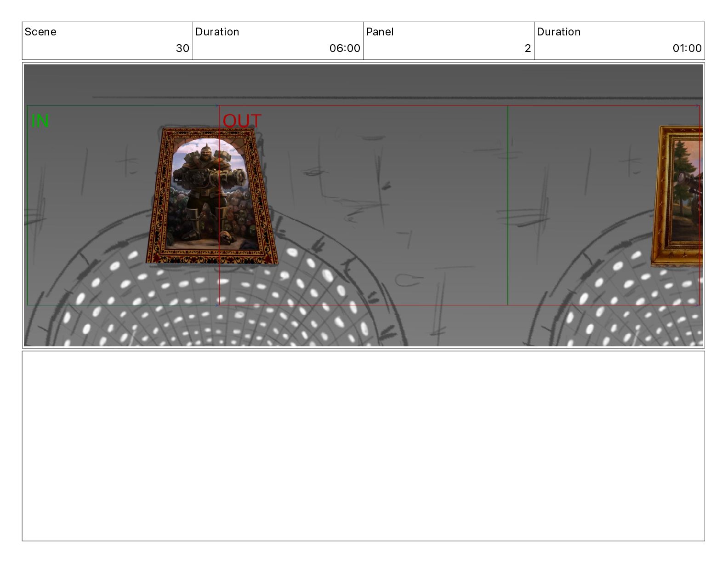The width and height of the screenshot is (728, 563).
Task: Click the scene number 30
Action: (182, 48)
